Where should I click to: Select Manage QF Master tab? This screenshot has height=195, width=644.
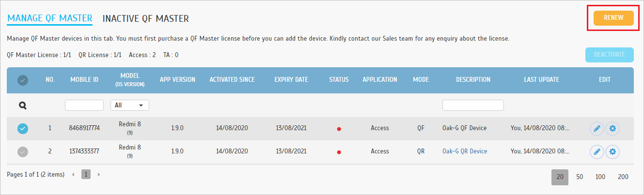point(50,18)
